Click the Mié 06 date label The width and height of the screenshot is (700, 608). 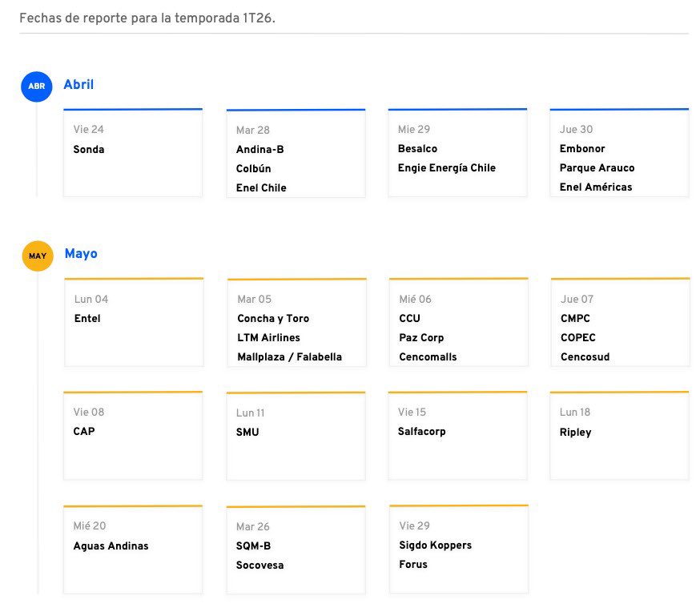coord(415,299)
